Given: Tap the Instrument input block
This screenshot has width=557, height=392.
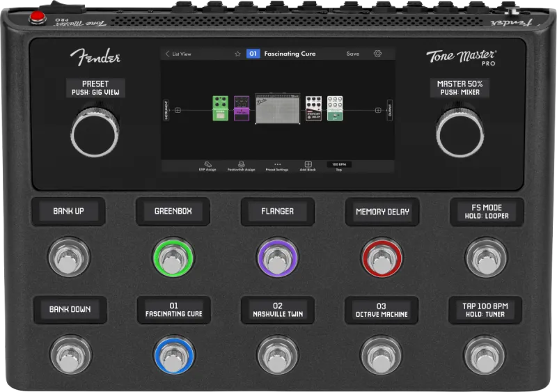Looking at the screenshot, I should pyautogui.click(x=166, y=110).
